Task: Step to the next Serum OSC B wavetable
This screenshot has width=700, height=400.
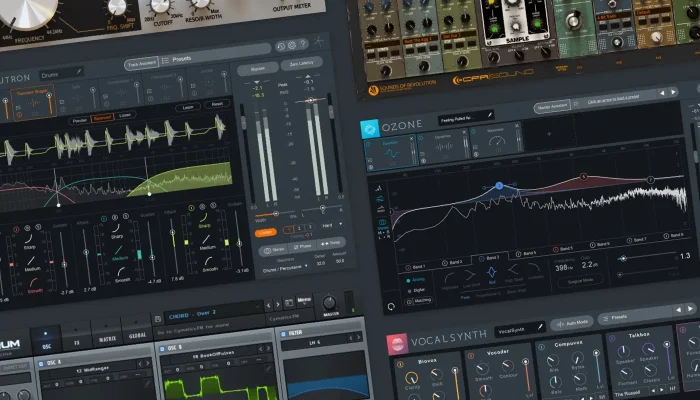Action: tap(269, 348)
